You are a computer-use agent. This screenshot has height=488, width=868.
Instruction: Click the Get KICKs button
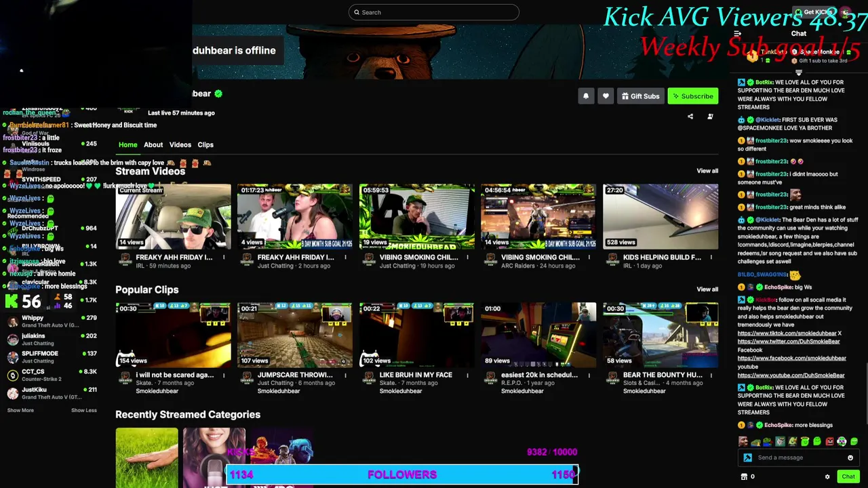pyautogui.click(x=814, y=12)
